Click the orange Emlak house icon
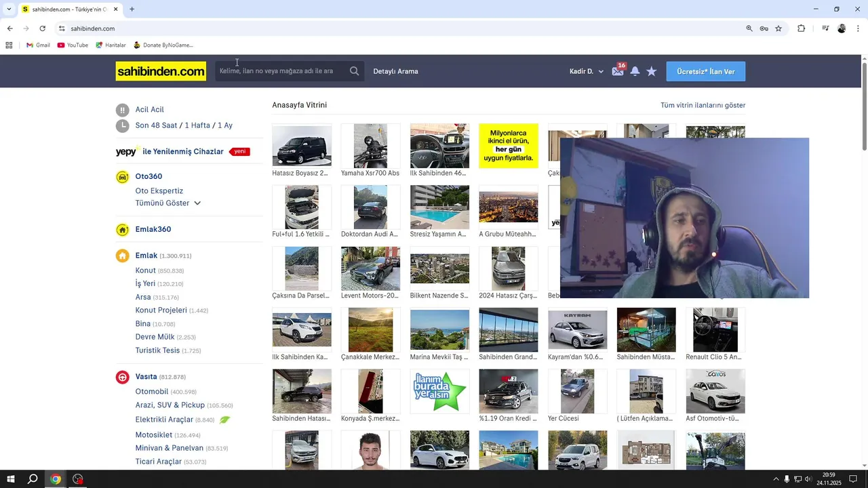Viewport: 868px width, 488px height. 122,256
